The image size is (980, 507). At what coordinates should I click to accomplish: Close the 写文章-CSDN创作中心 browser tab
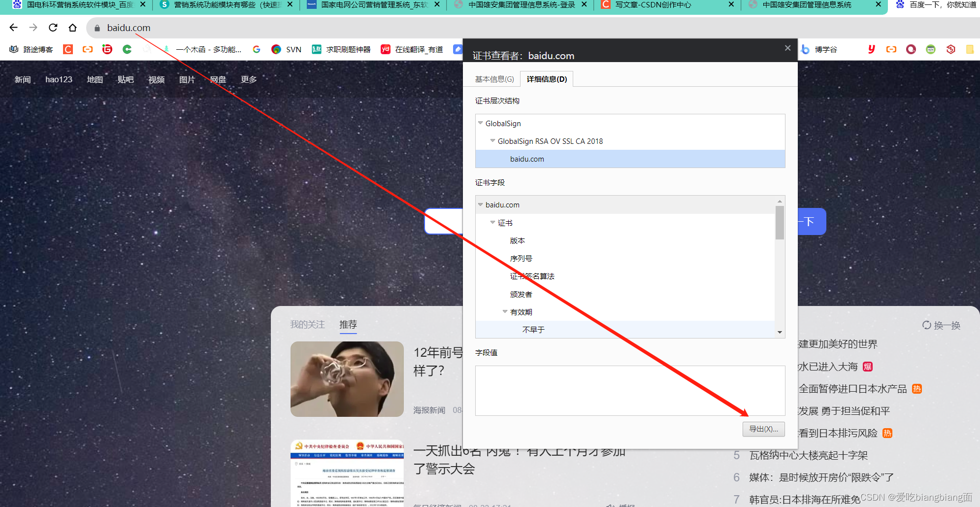tap(731, 4)
